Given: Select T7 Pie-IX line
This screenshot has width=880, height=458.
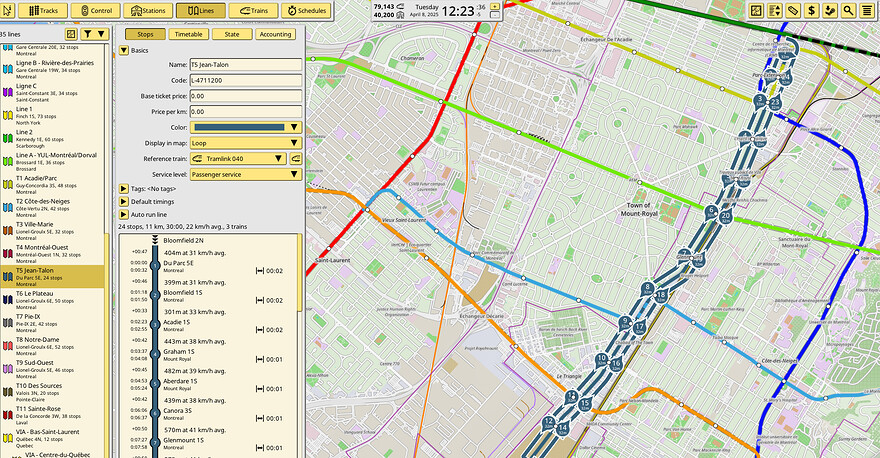Looking at the screenshot, I should point(52,323).
